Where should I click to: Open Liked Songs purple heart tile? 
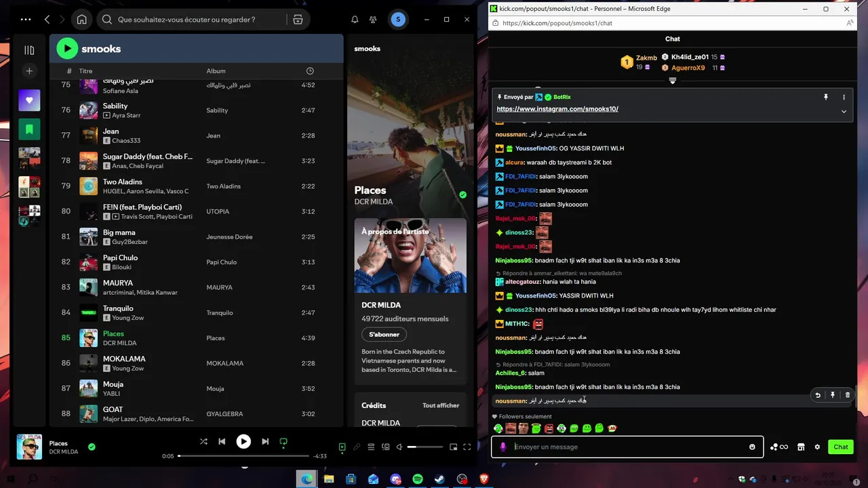point(29,100)
